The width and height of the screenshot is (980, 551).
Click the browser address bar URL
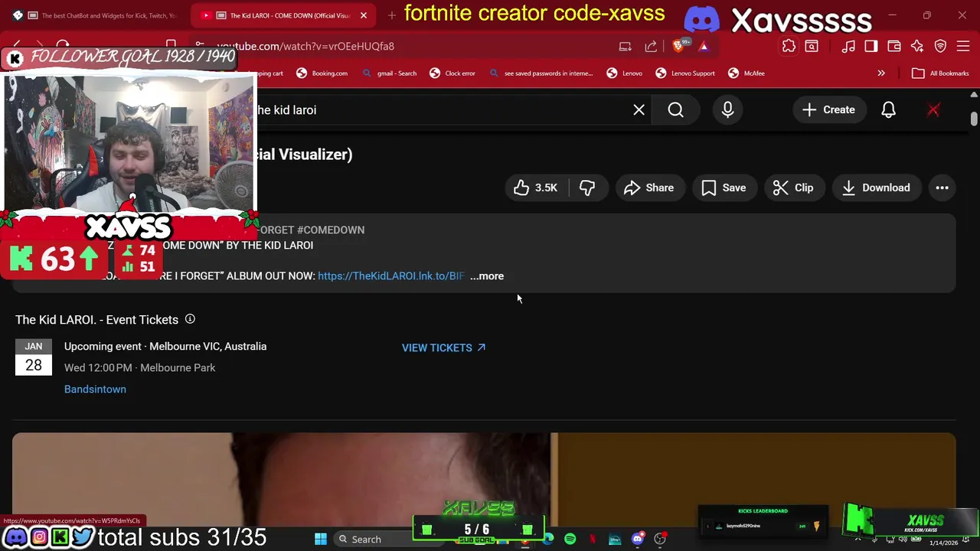(x=305, y=46)
